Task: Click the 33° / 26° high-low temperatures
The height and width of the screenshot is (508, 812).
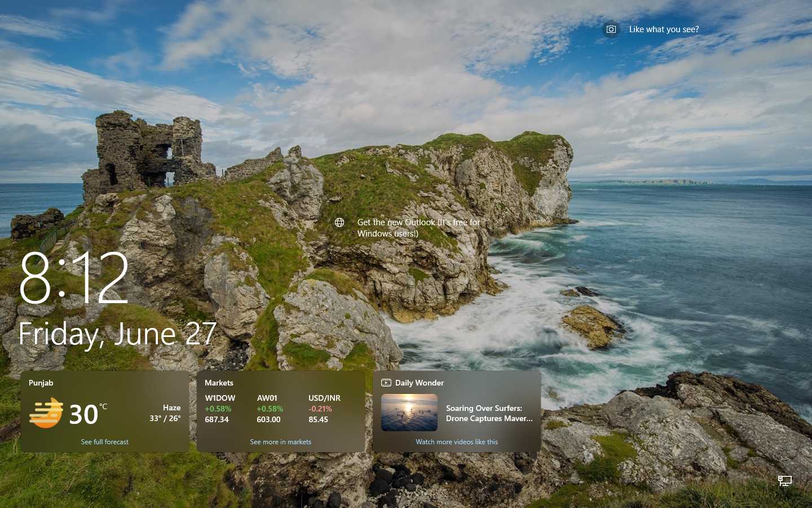Action: coord(165,418)
